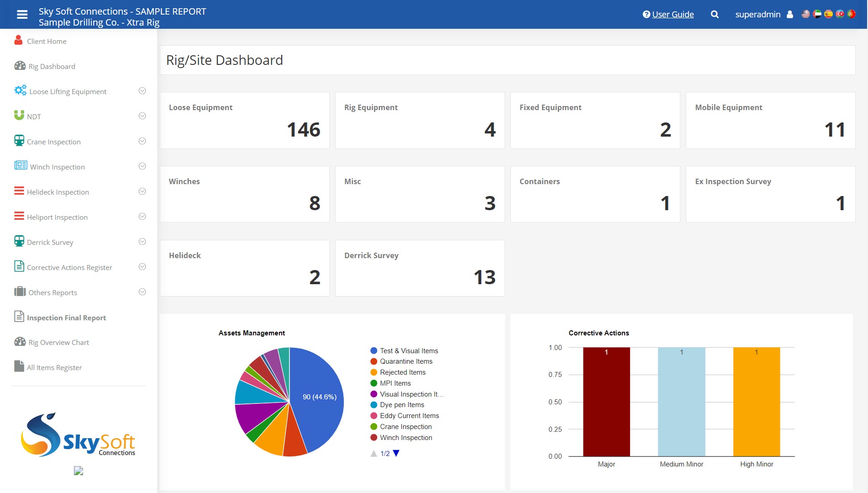
Task: Select the Helideck Inspection icon
Action: coord(19,191)
